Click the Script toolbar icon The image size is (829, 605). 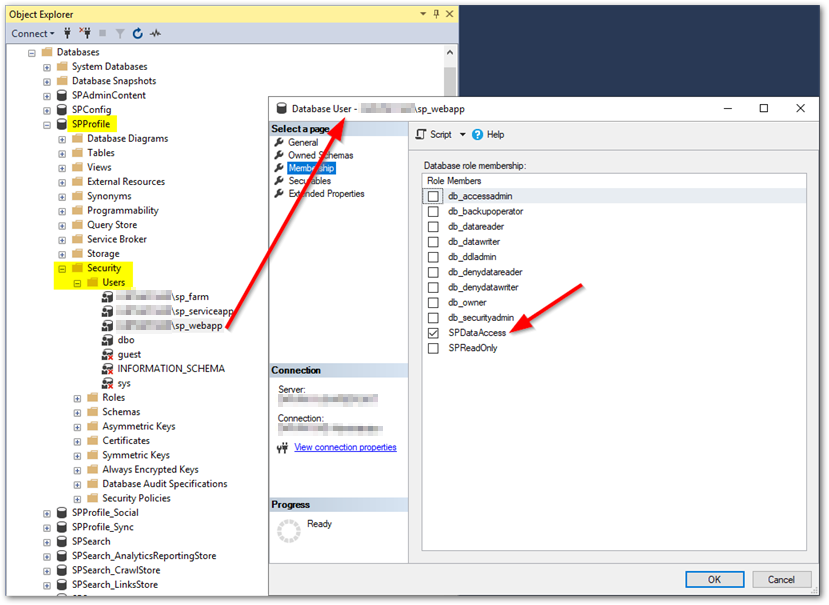click(x=421, y=134)
